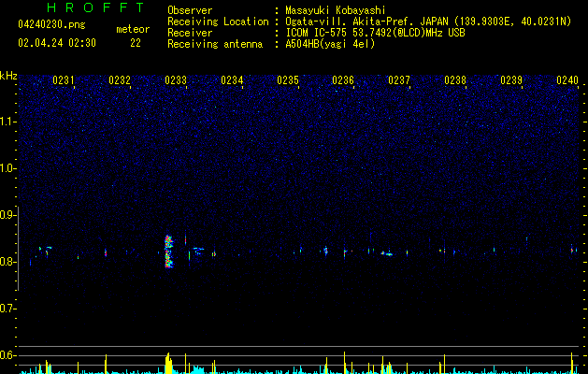Click the A504HB(yagi 4el) antenna text
Viewport: 588px width, 374px height.
pos(330,44)
